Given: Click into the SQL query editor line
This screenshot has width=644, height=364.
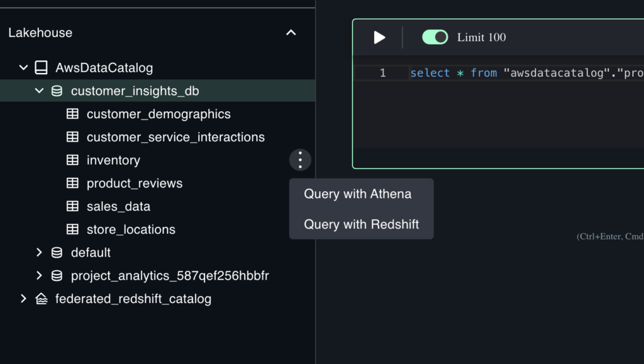Looking at the screenshot, I should coord(526,73).
